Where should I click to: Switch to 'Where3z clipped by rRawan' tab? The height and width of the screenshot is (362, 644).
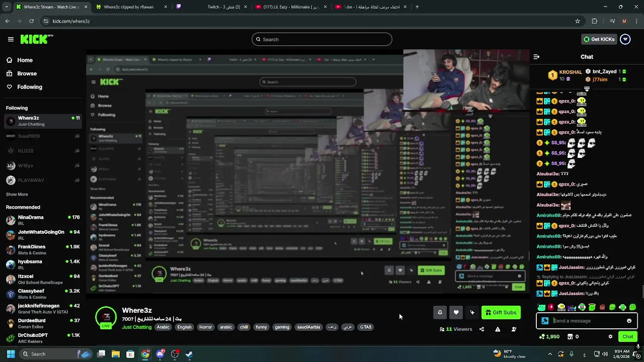coord(131,7)
